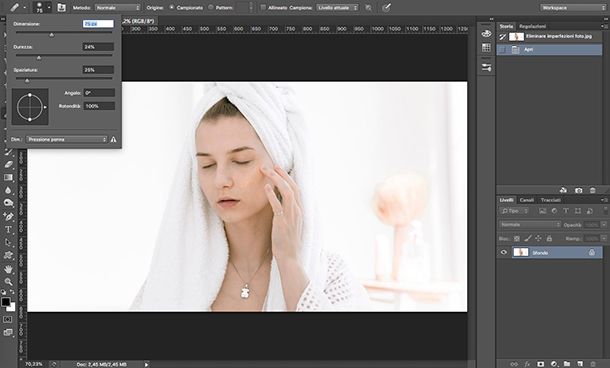Set history brush source for snapshot
610x368 pixels.
coord(503,37)
